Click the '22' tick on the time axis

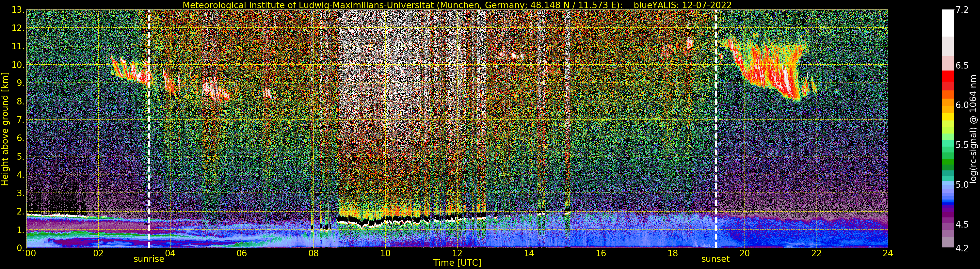(x=816, y=253)
